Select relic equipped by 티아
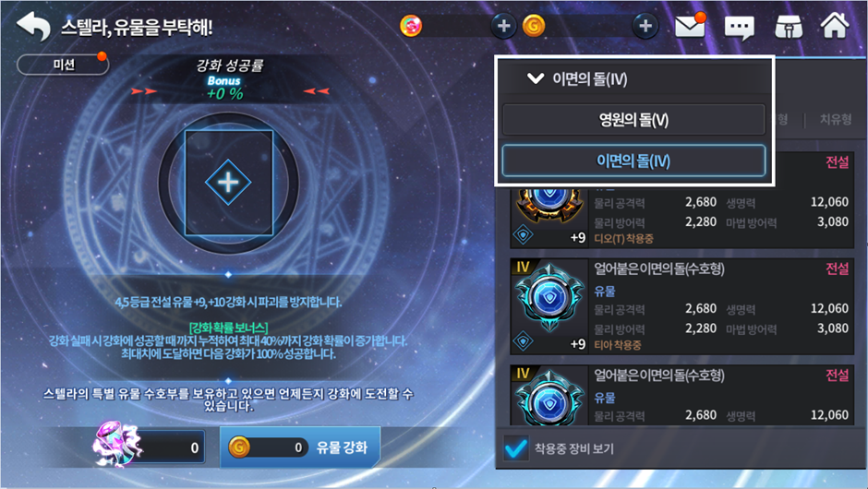 point(682,306)
